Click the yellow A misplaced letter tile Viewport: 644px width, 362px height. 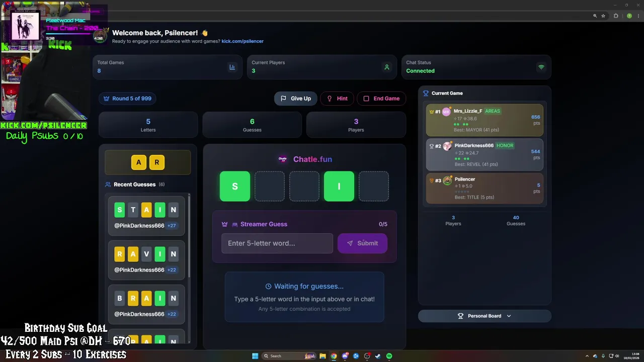click(x=139, y=162)
